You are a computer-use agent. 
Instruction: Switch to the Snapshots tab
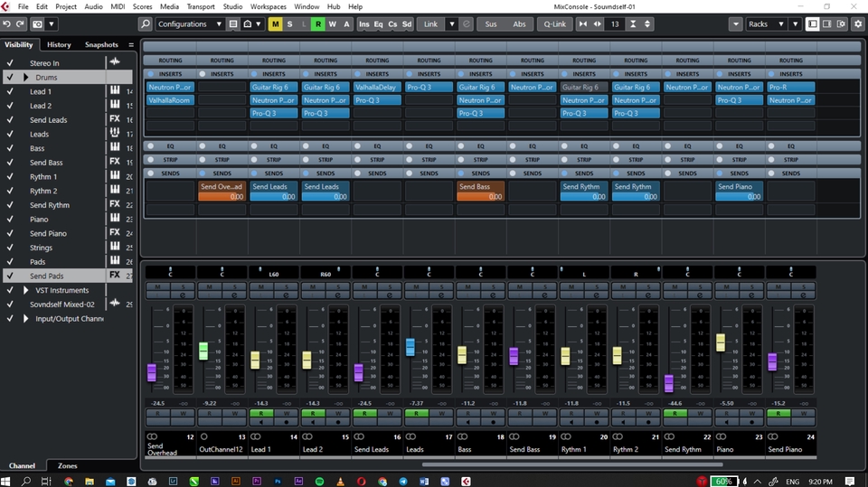point(101,45)
